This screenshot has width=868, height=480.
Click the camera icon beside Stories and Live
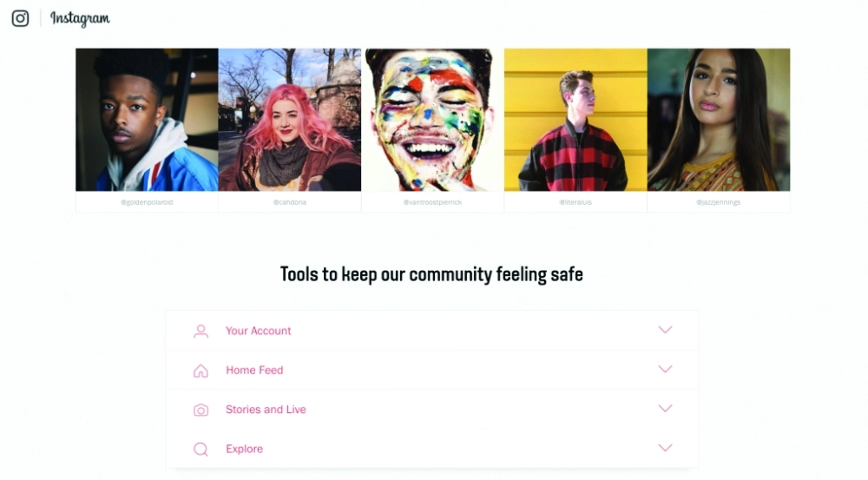[x=201, y=410]
